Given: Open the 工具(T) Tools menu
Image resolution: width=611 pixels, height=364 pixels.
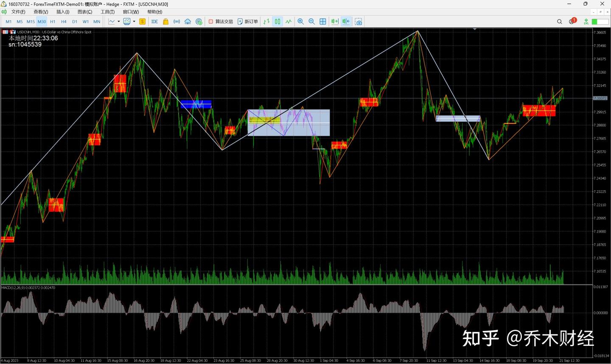Looking at the screenshot, I should point(107,12).
